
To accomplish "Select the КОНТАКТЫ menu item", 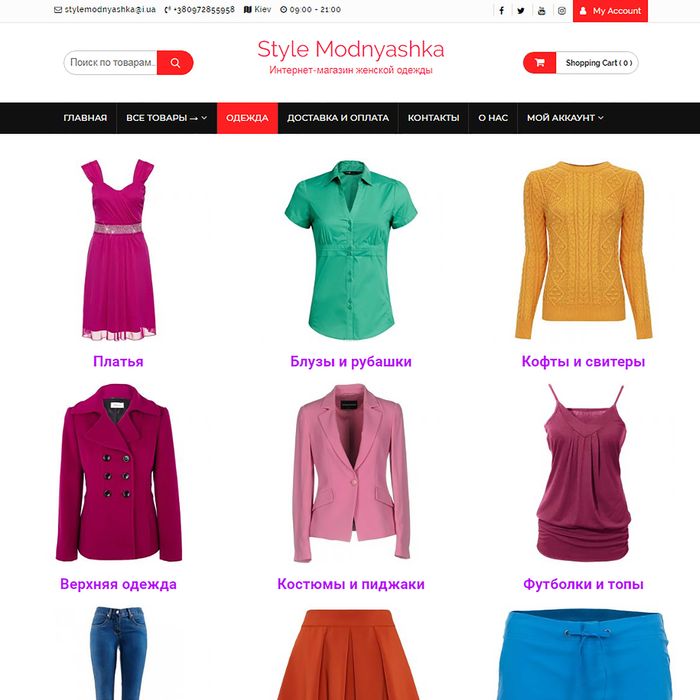I will pos(433,118).
